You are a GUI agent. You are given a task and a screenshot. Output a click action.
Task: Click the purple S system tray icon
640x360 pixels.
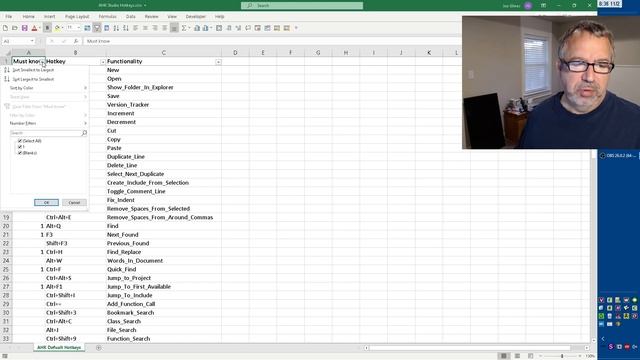tap(611, 347)
